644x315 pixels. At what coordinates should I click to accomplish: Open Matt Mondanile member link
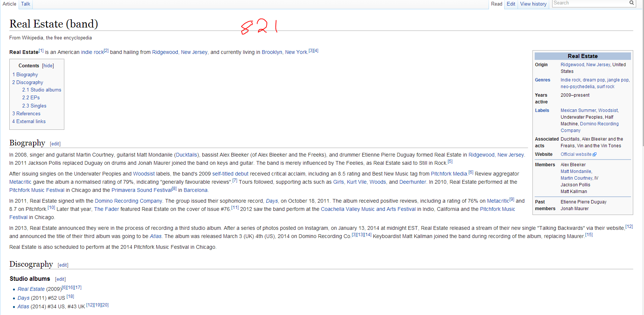click(576, 171)
